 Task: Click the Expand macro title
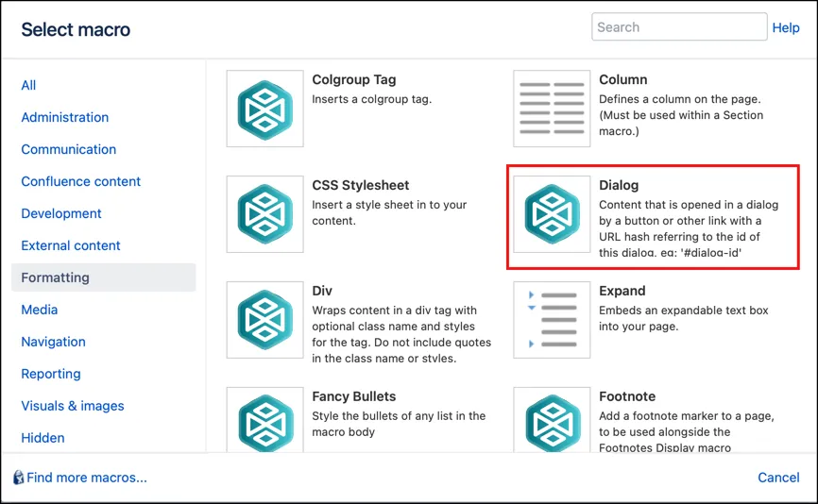(622, 291)
